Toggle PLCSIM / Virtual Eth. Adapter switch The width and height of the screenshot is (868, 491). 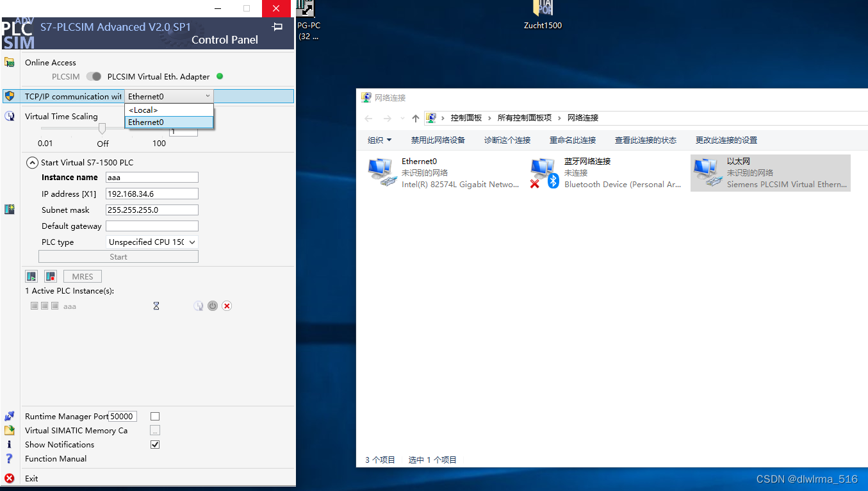(94, 76)
